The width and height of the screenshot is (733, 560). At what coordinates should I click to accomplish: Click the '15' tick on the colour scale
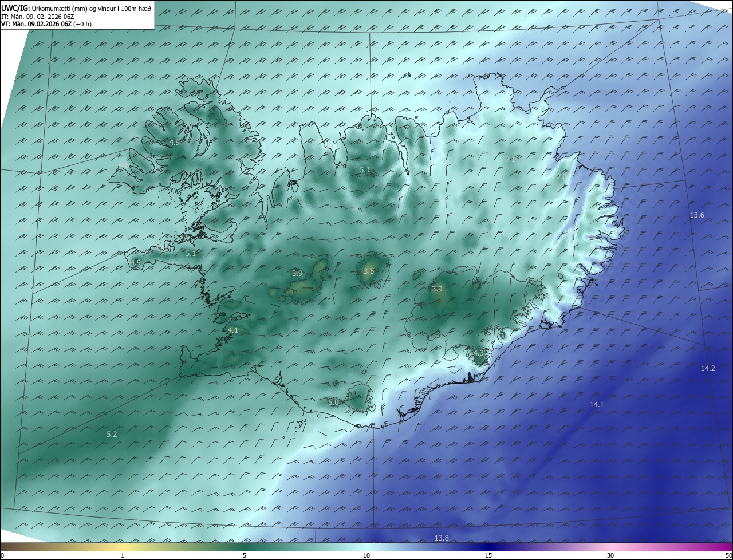[x=488, y=555]
